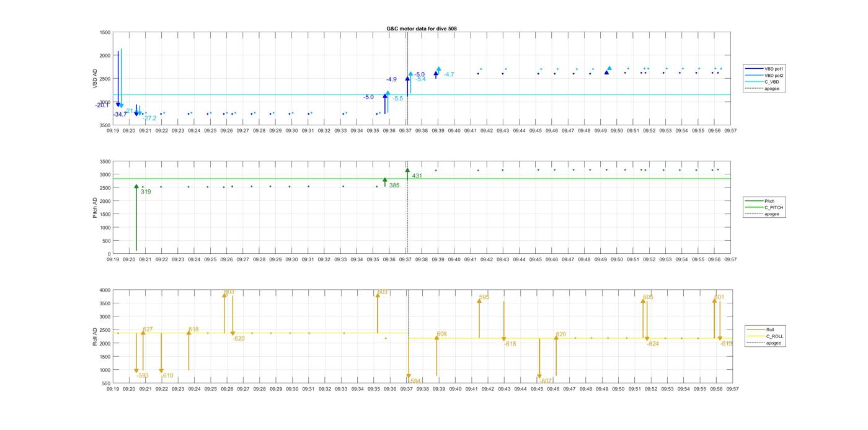This screenshot has height=430, width=868.
Task: Click the "605" roll data label
Action: coord(648,297)
